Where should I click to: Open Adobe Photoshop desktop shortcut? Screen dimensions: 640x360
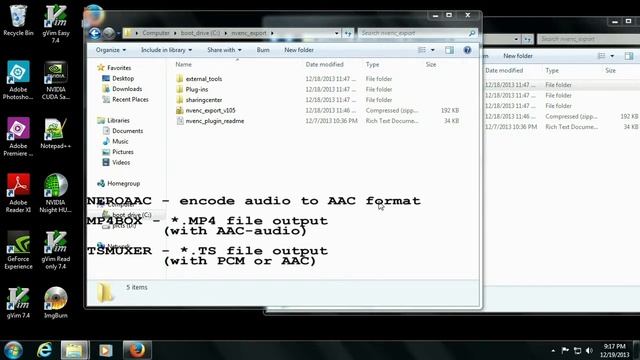[x=18, y=80]
